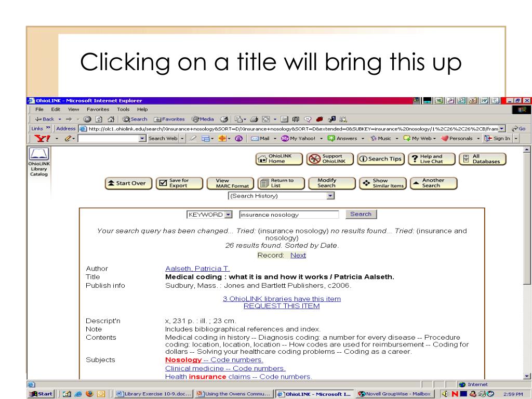
Task: Click the pencil edit icon in Yahoo toolbar
Action: click(x=68, y=138)
